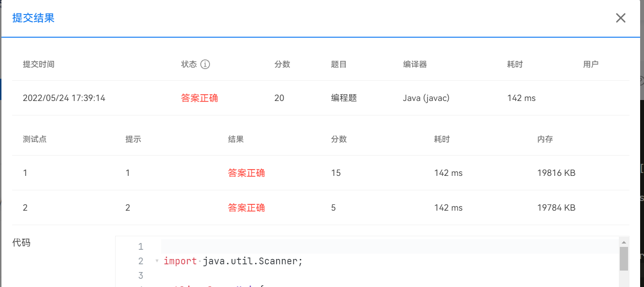
Task: Click the 用户 column header
Action: coord(591,64)
